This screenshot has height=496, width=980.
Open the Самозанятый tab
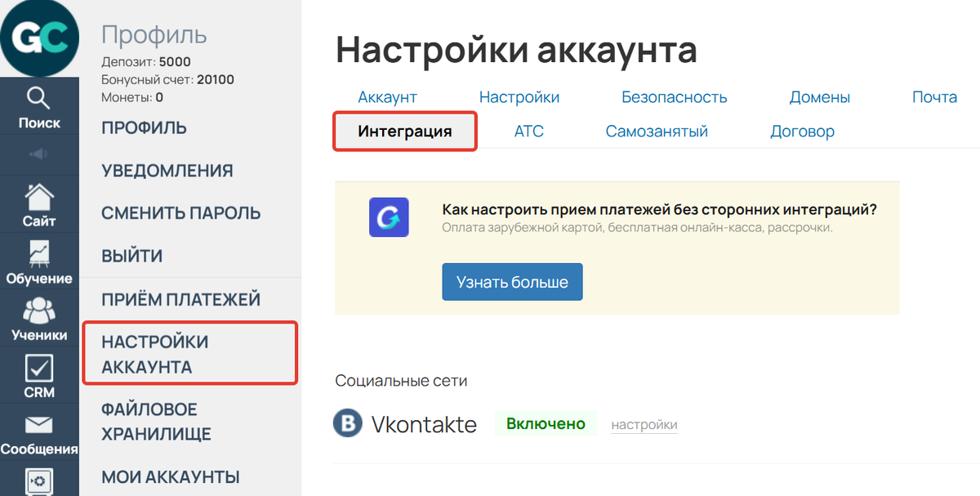[x=657, y=130]
